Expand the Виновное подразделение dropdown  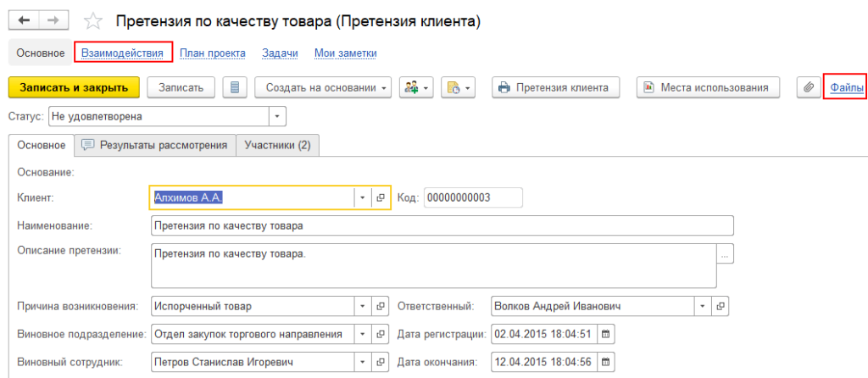pyautogui.click(x=362, y=334)
